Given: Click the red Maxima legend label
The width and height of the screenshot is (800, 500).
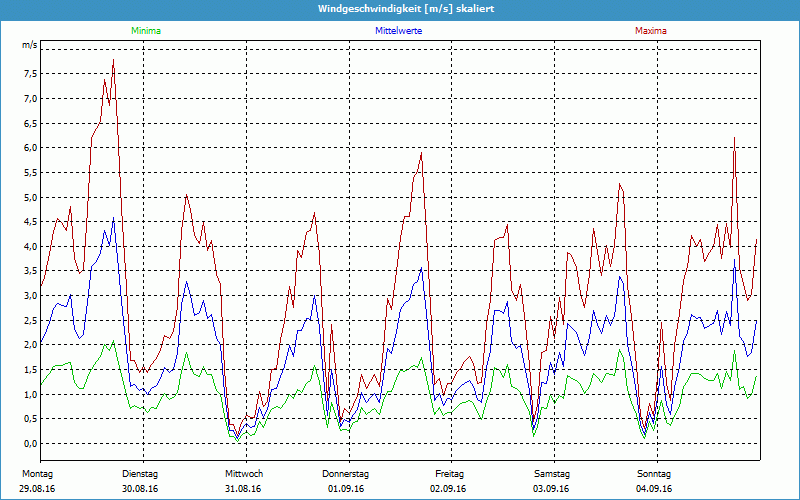Looking at the screenshot, I should pyautogui.click(x=651, y=31).
